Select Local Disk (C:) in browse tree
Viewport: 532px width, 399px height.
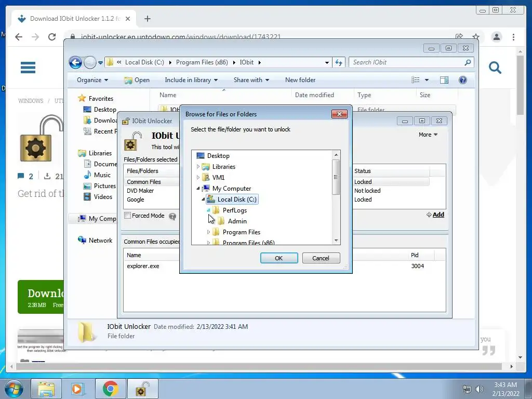point(237,199)
